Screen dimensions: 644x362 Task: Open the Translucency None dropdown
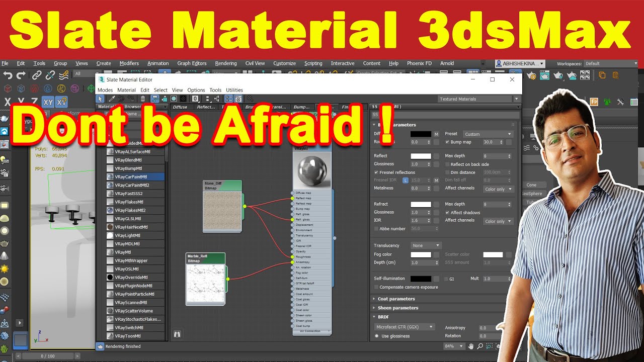[426, 245]
